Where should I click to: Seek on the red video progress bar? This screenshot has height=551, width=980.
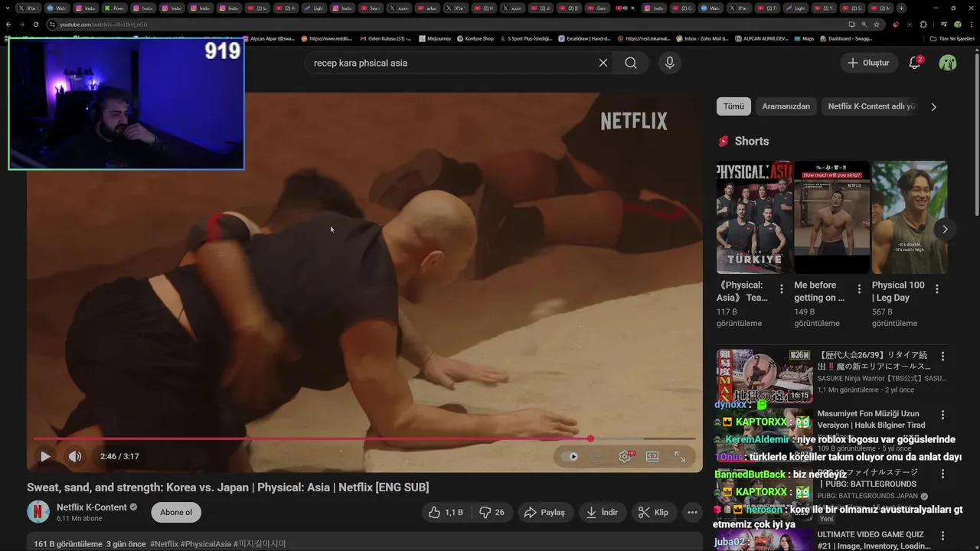click(364, 439)
